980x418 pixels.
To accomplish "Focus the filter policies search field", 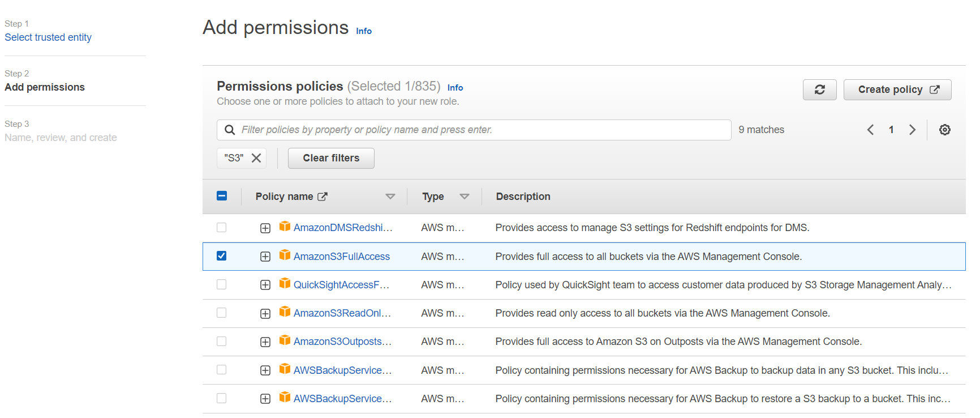I will point(474,130).
